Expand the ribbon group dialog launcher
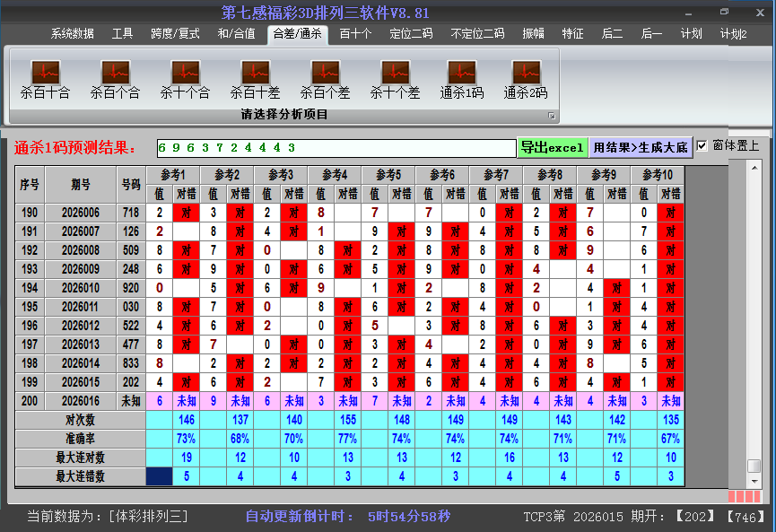The width and height of the screenshot is (776, 532). (552, 116)
